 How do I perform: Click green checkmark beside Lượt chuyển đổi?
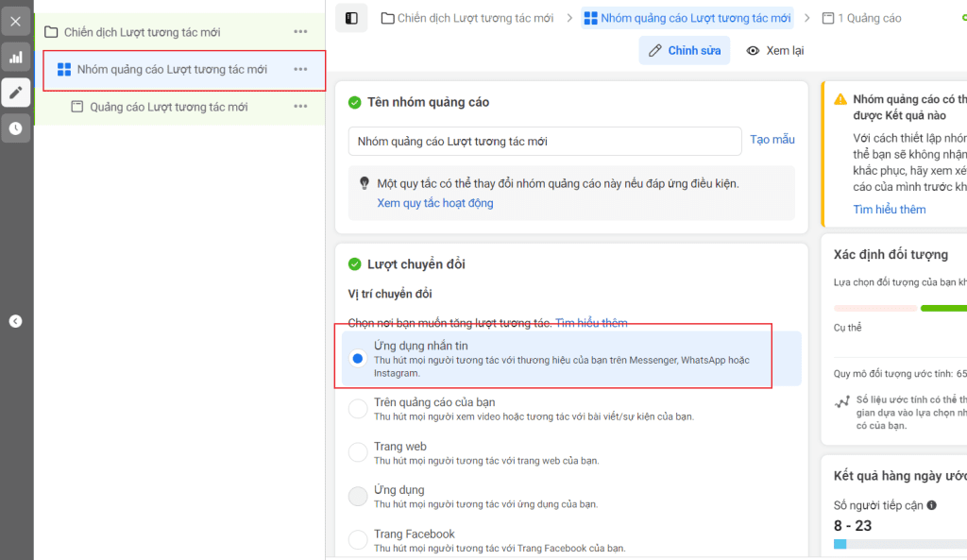point(355,264)
